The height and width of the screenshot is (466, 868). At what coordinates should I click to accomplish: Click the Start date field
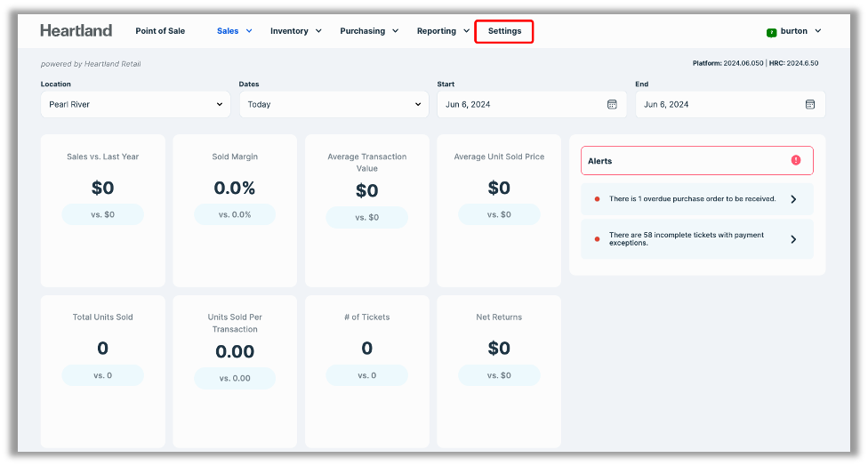[x=520, y=104]
